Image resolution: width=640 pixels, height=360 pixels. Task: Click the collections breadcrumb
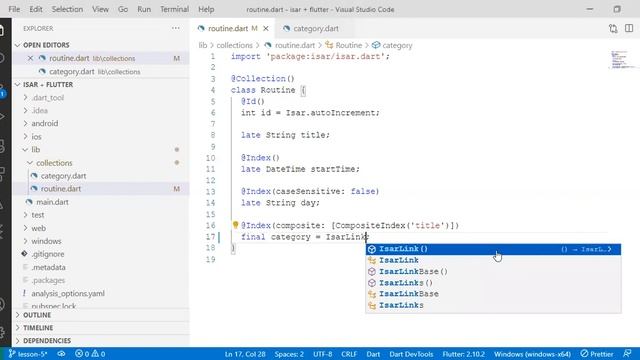(x=234, y=45)
